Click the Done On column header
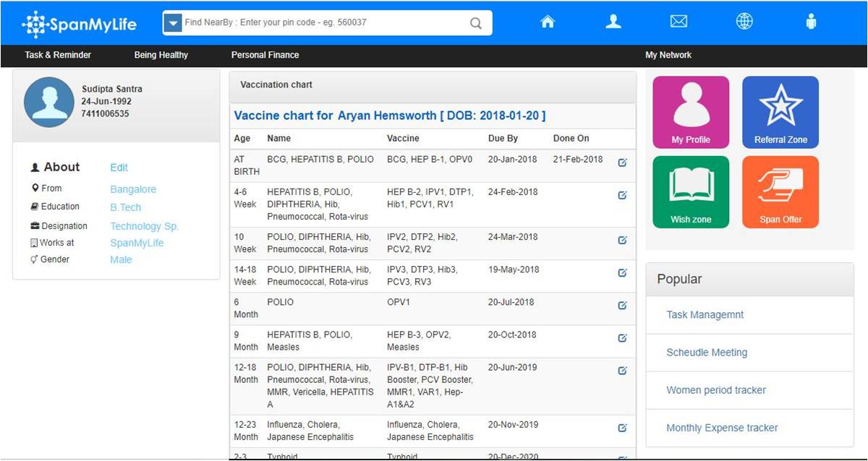 [x=571, y=138]
